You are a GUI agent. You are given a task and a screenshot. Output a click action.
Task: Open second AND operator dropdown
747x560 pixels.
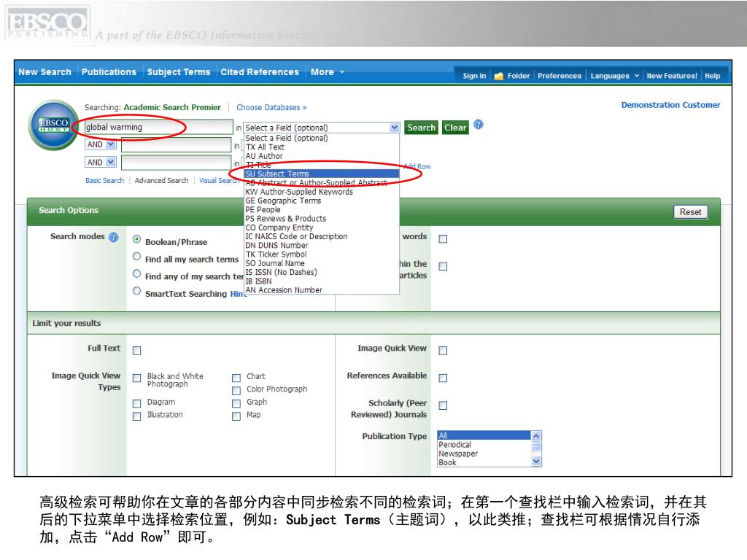click(x=111, y=163)
